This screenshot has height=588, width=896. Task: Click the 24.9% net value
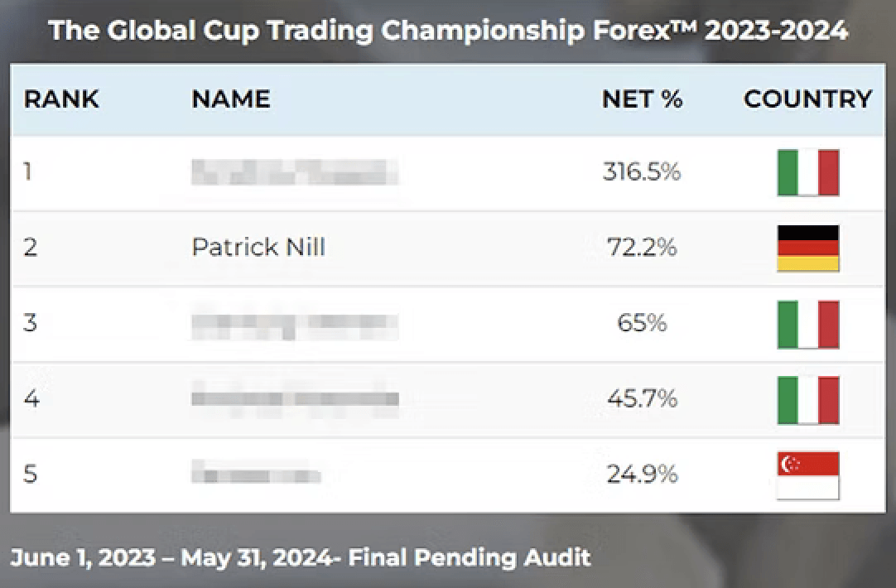click(x=642, y=475)
